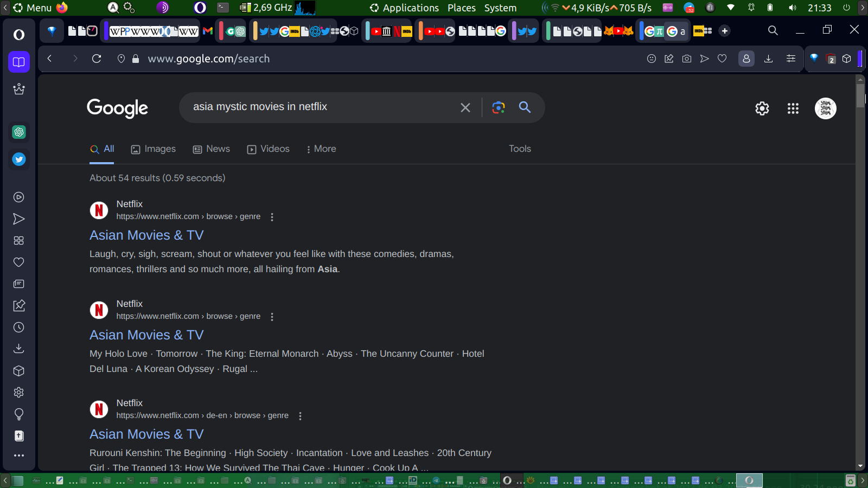Send page to My Flow from address bar
This screenshot has height=488, width=868.
pos(704,59)
